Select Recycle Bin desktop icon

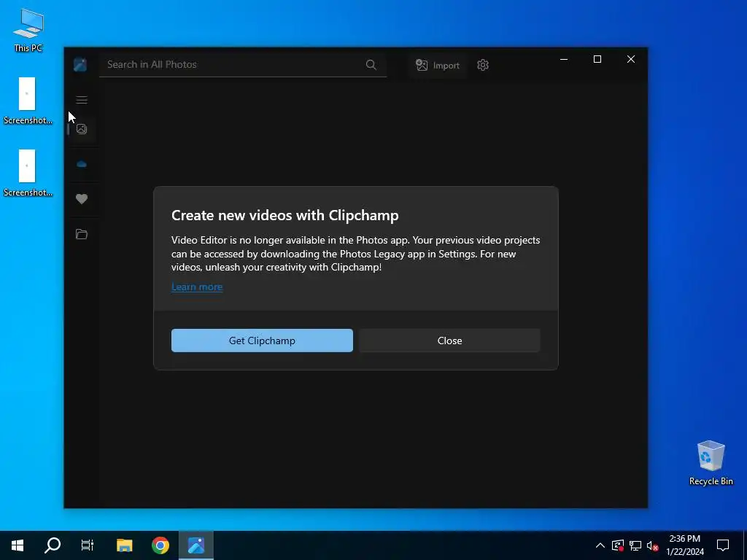point(711,463)
